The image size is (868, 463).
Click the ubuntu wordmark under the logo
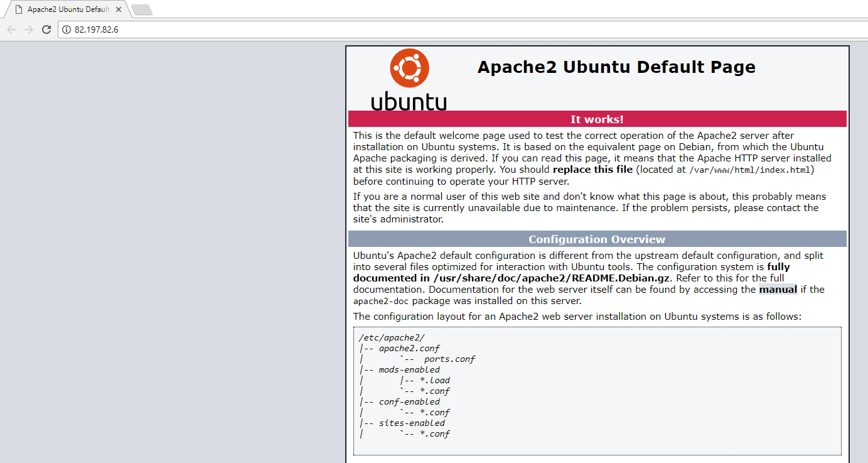coord(409,101)
